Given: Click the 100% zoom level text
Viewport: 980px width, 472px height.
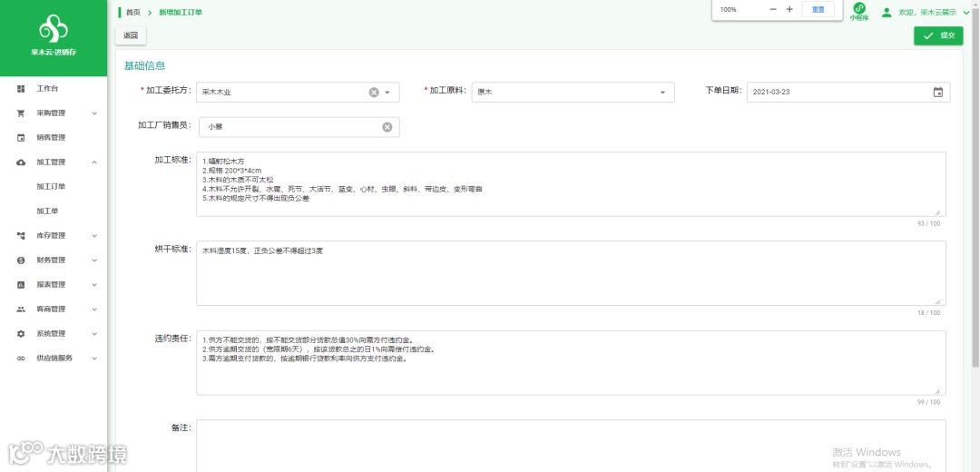Looking at the screenshot, I should pos(728,9).
